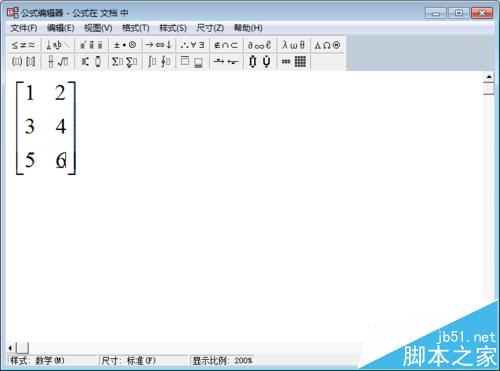500x371 pixels.
Task: Place cursor at matrix entry 2
Action: pyautogui.click(x=60, y=93)
